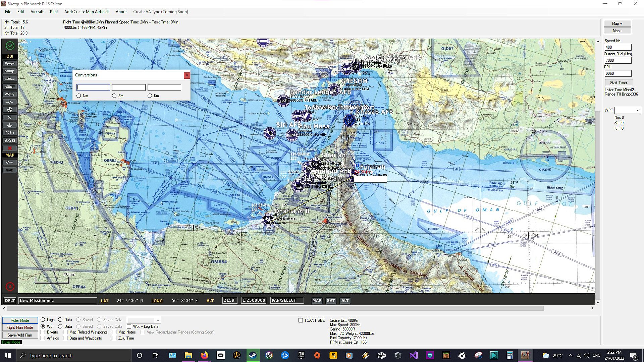Open the Add/Create Map Airfields menu

(x=87, y=12)
